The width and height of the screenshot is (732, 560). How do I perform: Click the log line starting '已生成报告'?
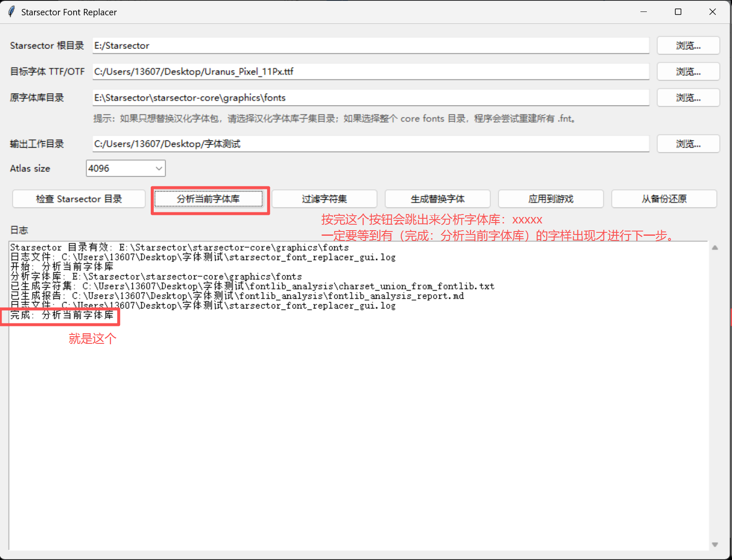click(237, 296)
